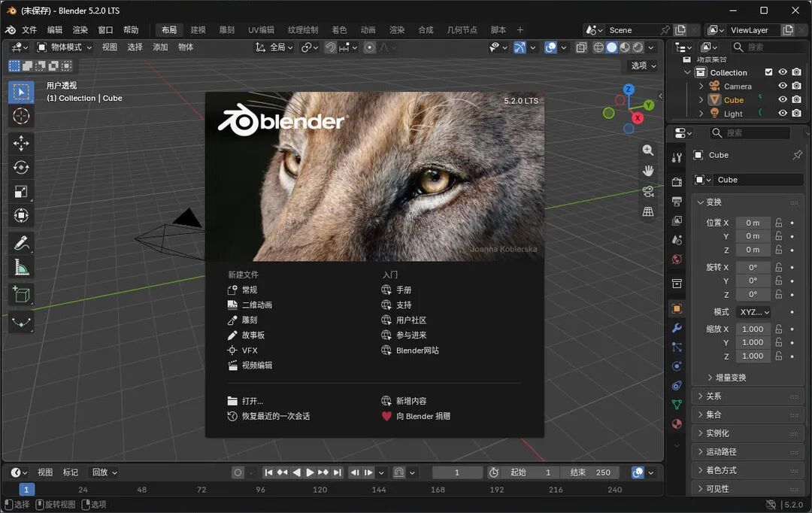
Task: Activate the 3D Cursor tool
Action: pos(21,116)
